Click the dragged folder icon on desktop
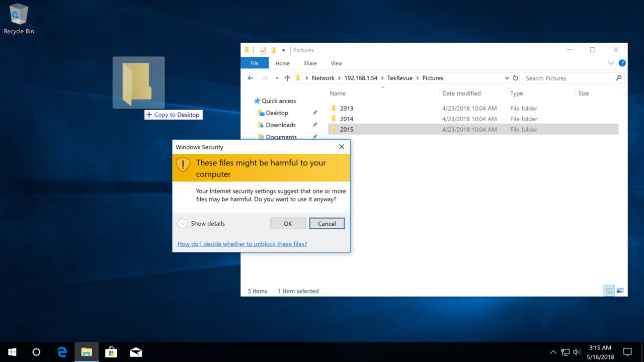This screenshot has width=644, height=362. coord(138,83)
